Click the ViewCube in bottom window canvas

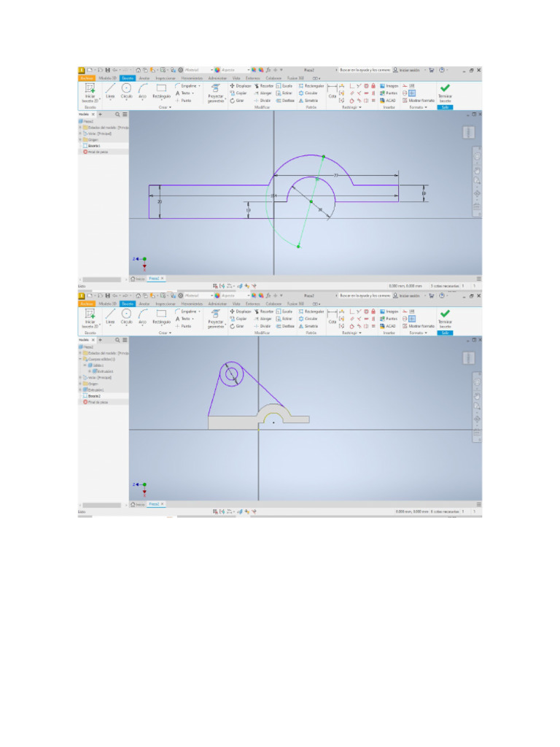[x=469, y=358]
